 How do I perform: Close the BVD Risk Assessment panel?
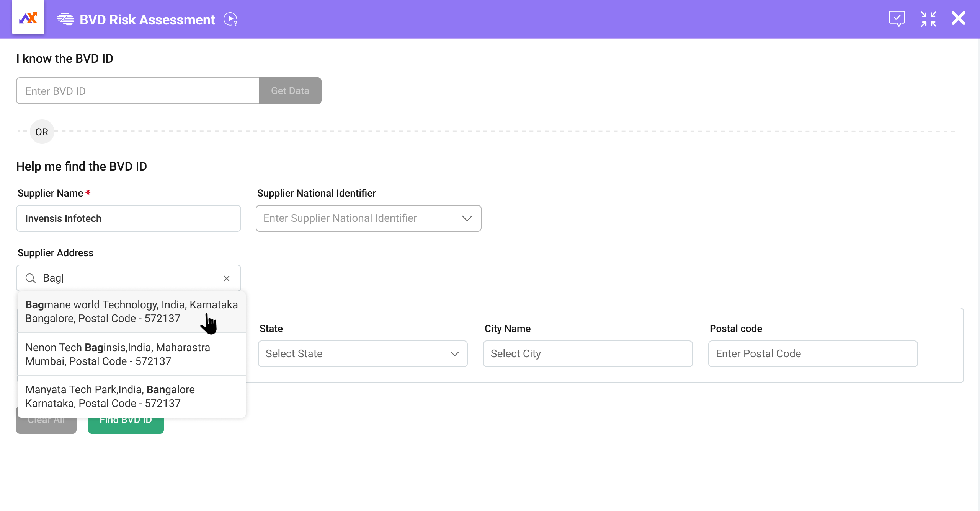point(958,18)
